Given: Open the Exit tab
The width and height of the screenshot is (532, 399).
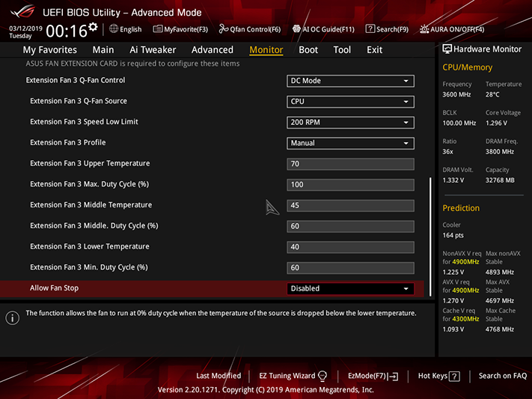Looking at the screenshot, I should pos(374,50).
